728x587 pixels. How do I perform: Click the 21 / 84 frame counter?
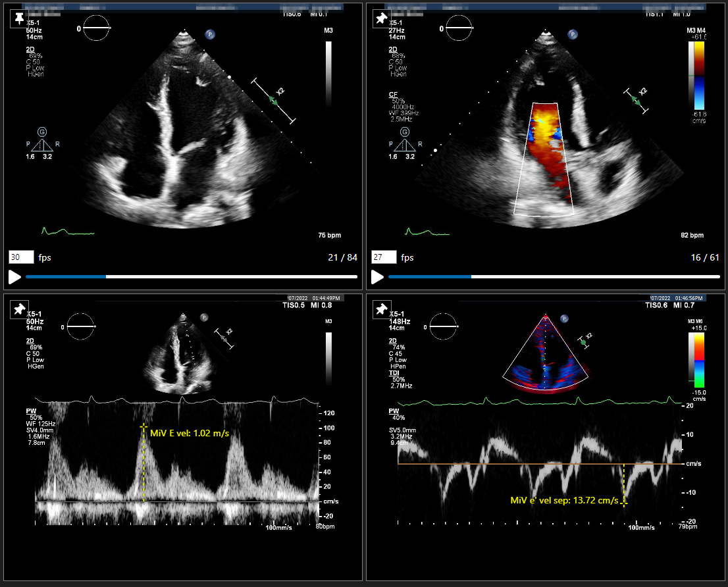[x=343, y=257]
